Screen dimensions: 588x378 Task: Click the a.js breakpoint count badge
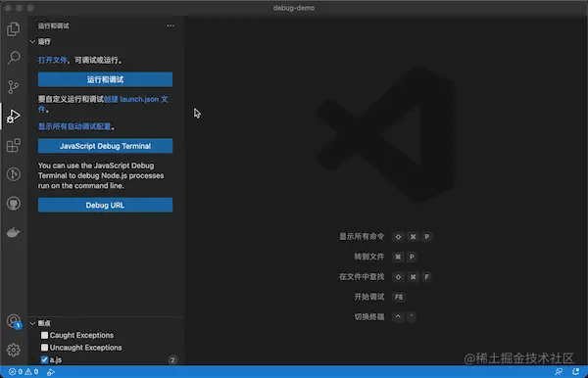coord(172,360)
